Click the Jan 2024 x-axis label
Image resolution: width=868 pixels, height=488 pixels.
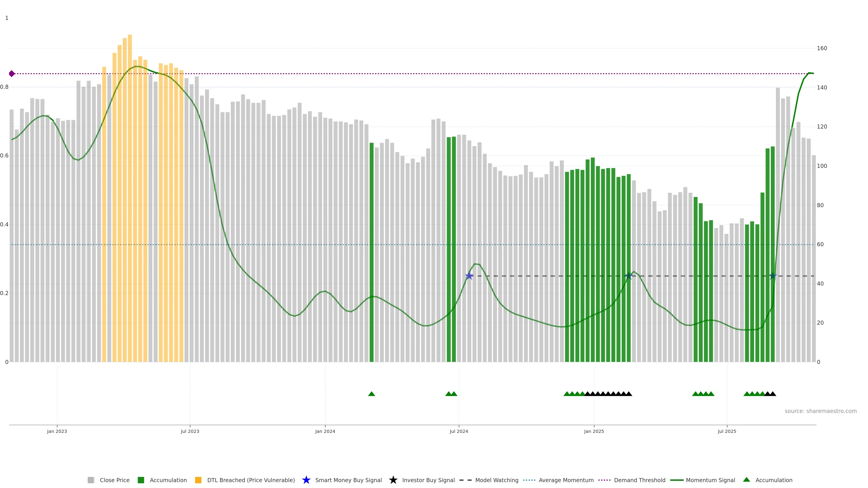click(x=325, y=432)
